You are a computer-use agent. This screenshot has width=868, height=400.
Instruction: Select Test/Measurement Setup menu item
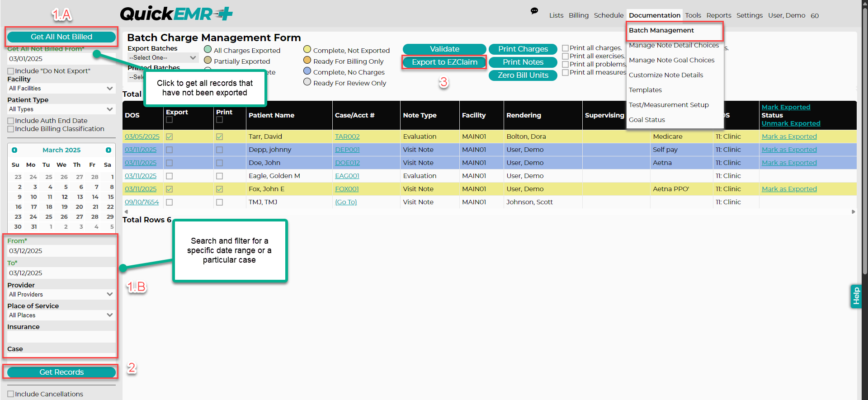coord(669,105)
